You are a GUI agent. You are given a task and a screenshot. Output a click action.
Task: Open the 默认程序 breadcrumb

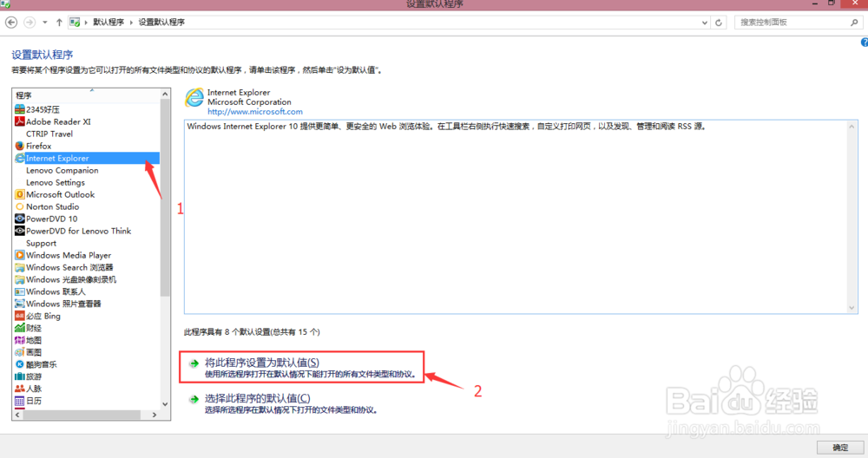point(108,23)
